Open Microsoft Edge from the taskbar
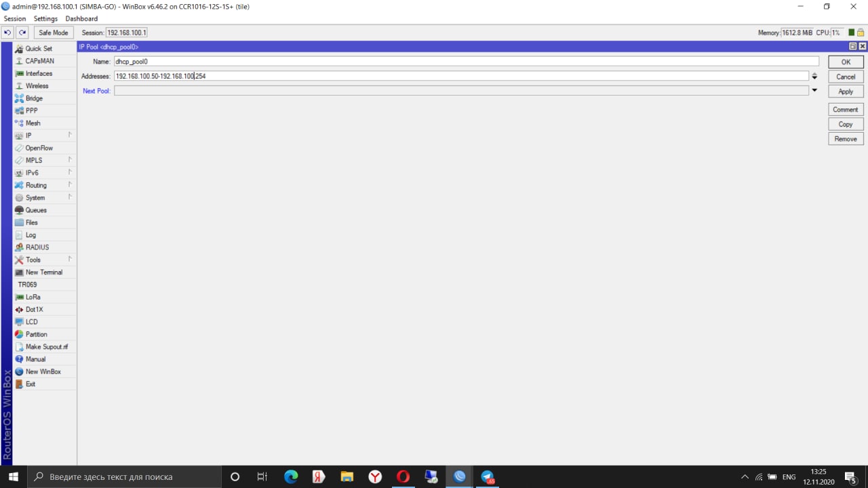 (x=291, y=476)
